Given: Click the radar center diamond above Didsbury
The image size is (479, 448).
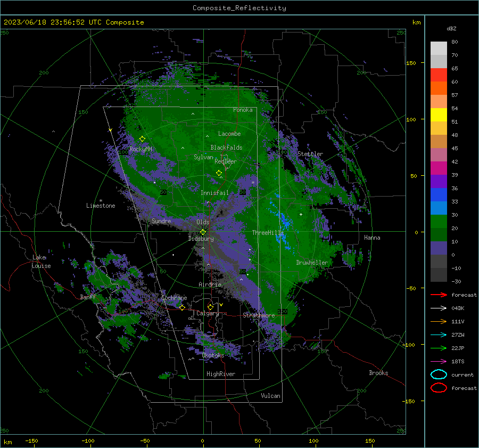Looking at the screenshot, I should tap(203, 232).
